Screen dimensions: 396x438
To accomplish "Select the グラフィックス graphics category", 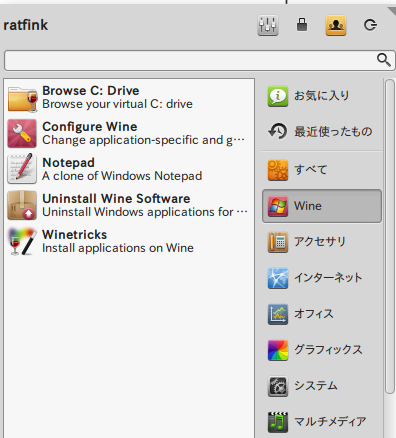I will (x=322, y=350).
